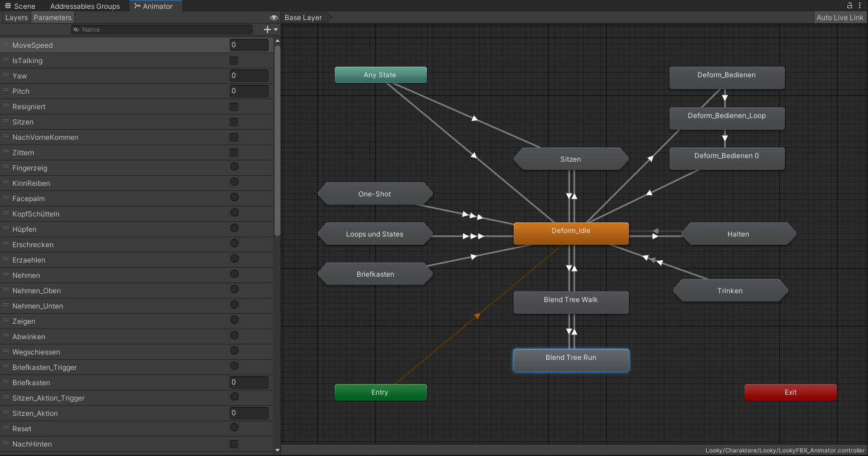
Task: Click the reorder handle beside Hüpfen
Action: click(x=6, y=229)
